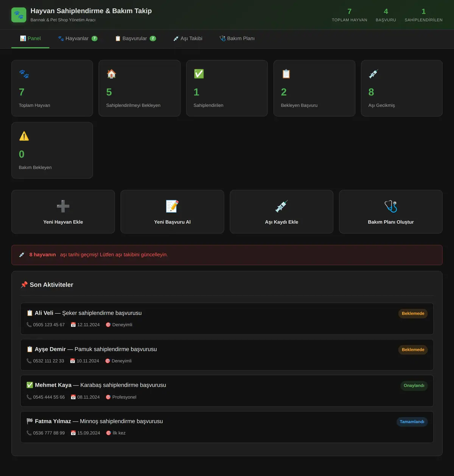Screen dimensions: 454x476
Task: Click the Beklemede badge on Ali Veli row
Action: coord(413,314)
